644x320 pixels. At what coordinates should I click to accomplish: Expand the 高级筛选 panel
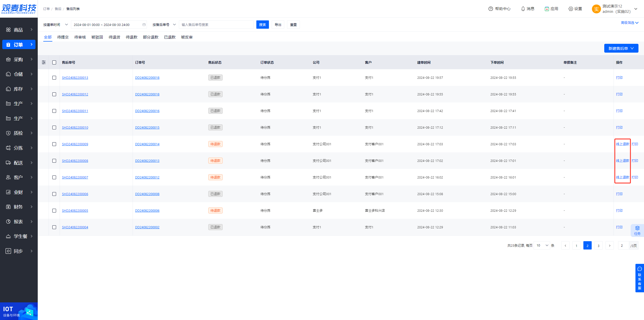click(x=630, y=23)
